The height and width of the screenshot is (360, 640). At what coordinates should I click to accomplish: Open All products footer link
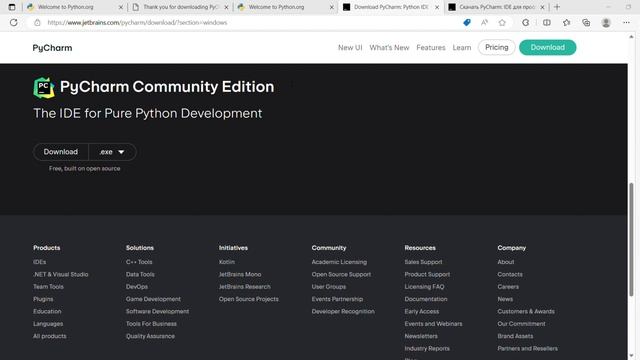49,336
